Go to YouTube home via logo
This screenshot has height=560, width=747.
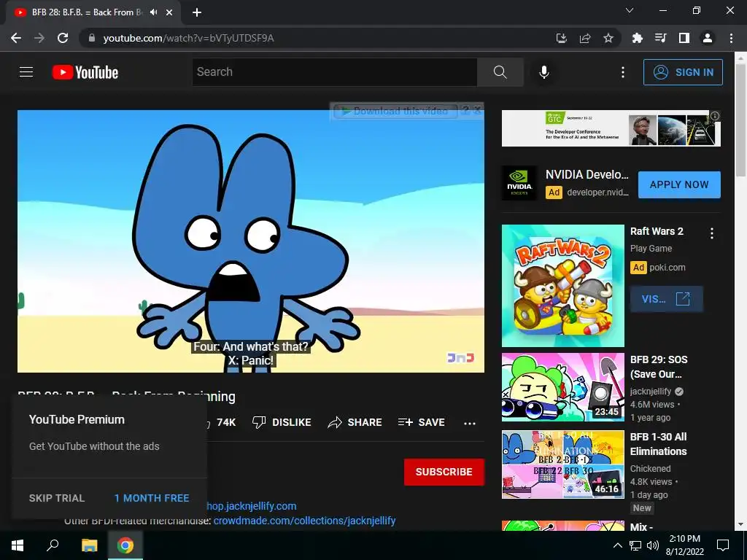[x=85, y=72]
